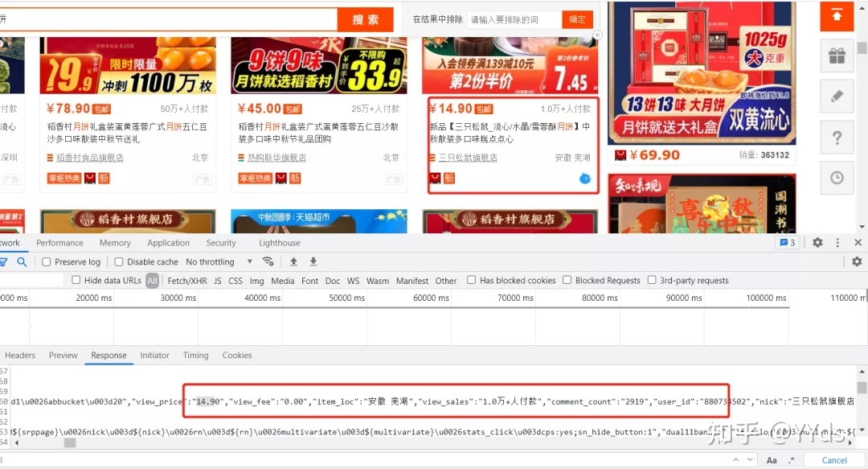Filter requests by Font

310,281
